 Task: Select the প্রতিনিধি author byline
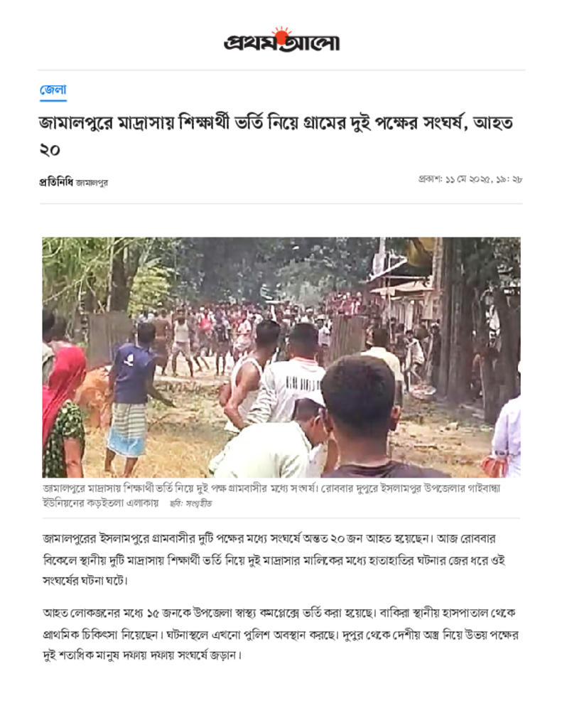pos(55,182)
